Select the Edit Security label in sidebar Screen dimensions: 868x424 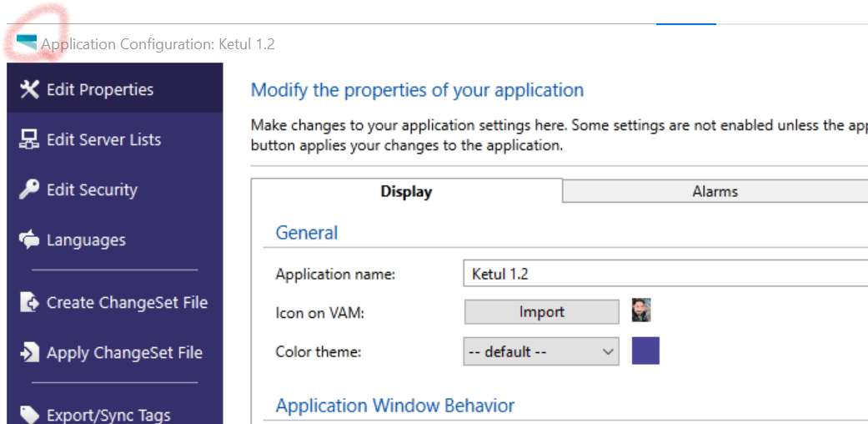point(92,189)
